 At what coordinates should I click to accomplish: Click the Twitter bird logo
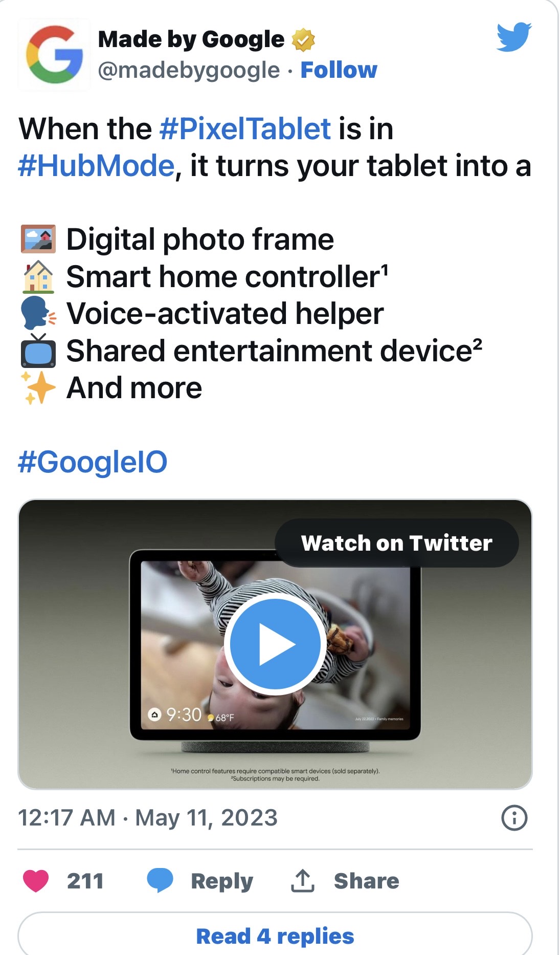(514, 37)
